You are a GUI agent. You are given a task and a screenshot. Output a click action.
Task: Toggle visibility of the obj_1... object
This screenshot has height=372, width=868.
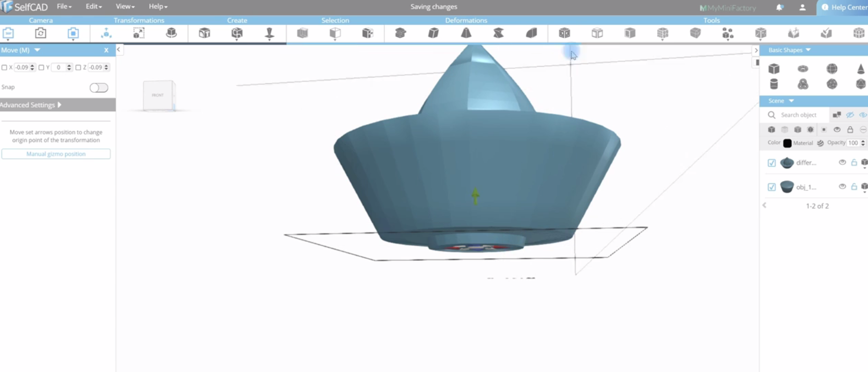click(x=842, y=187)
